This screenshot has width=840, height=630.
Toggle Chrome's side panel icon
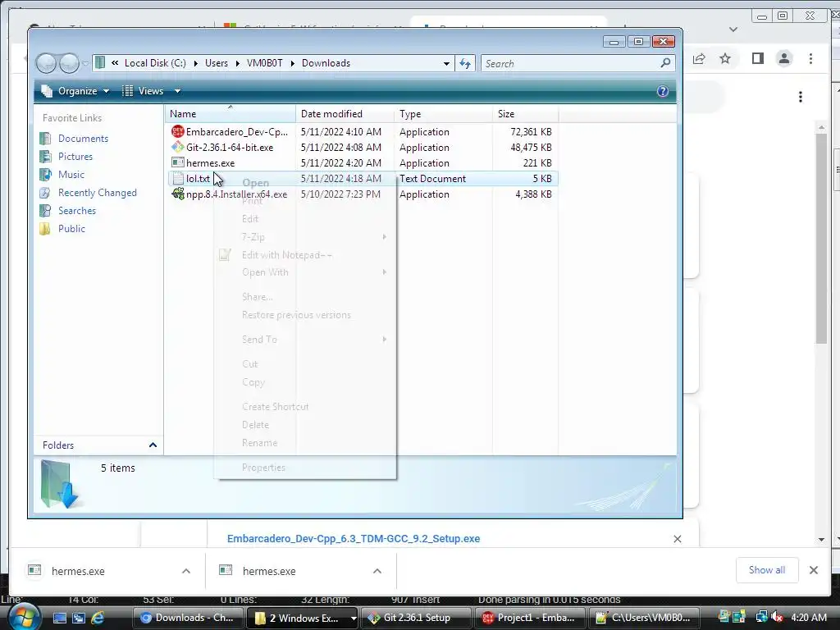(x=757, y=58)
